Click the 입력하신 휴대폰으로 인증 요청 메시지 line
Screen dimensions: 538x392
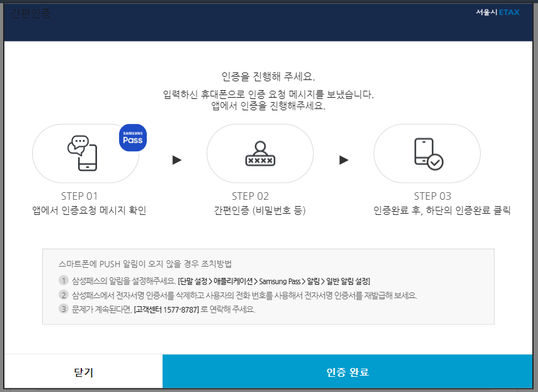point(268,95)
